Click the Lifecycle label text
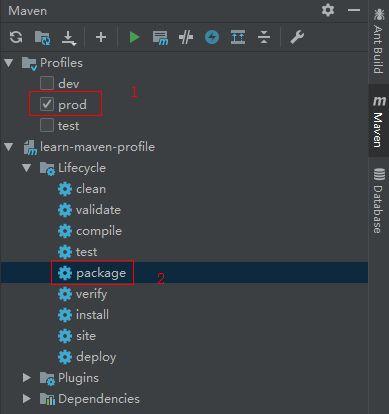 tap(82, 168)
